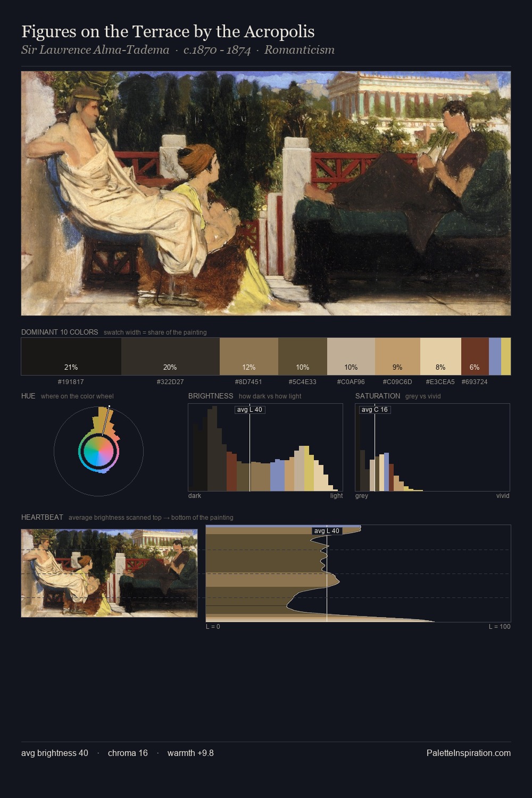Image resolution: width=532 pixels, height=798 pixels.
Task: Click the 'BRIGHTNESS' section heading
Action: tap(211, 396)
